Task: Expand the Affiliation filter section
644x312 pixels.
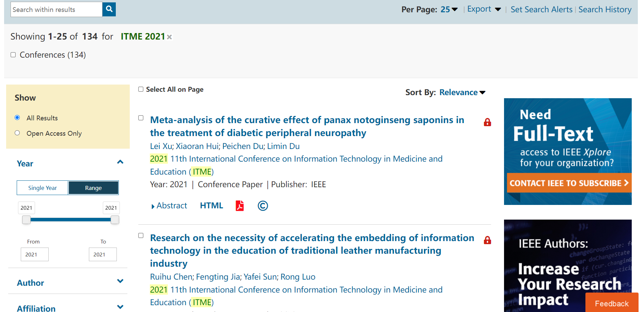Action: click(120, 307)
